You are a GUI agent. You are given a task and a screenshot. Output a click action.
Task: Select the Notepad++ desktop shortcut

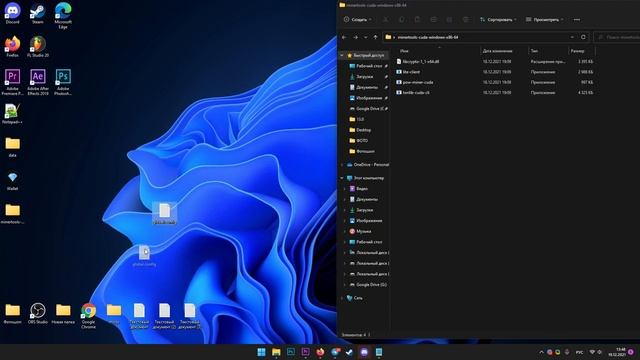click(x=12, y=113)
